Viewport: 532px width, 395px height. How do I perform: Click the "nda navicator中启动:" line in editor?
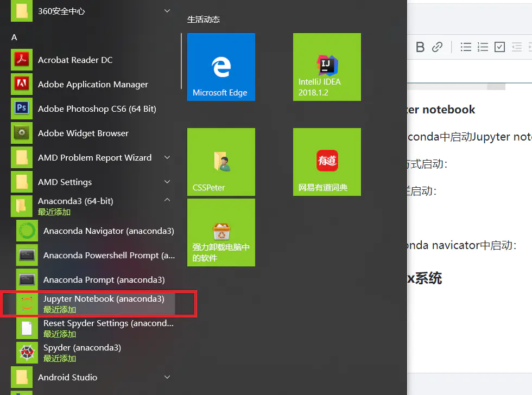(462, 245)
